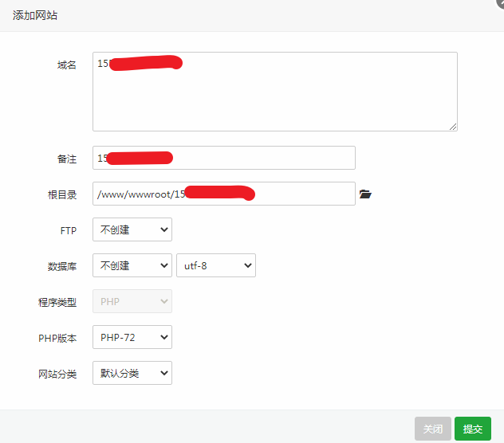The image size is (504, 443).
Task: Click the 备注 field label
Action: pos(66,159)
